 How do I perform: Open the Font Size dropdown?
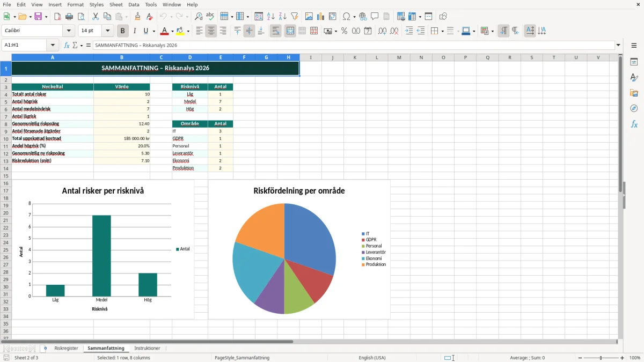click(x=107, y=31)
